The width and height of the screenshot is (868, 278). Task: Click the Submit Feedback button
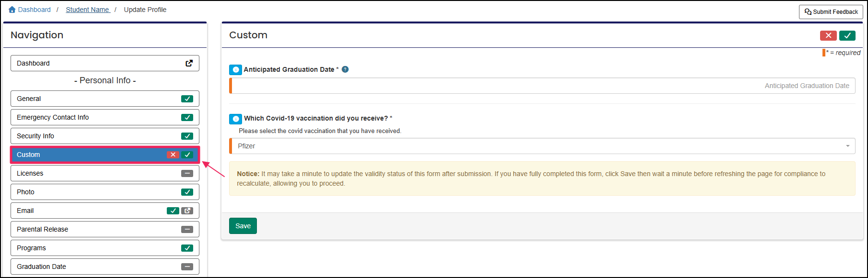(x=831, y=12)
